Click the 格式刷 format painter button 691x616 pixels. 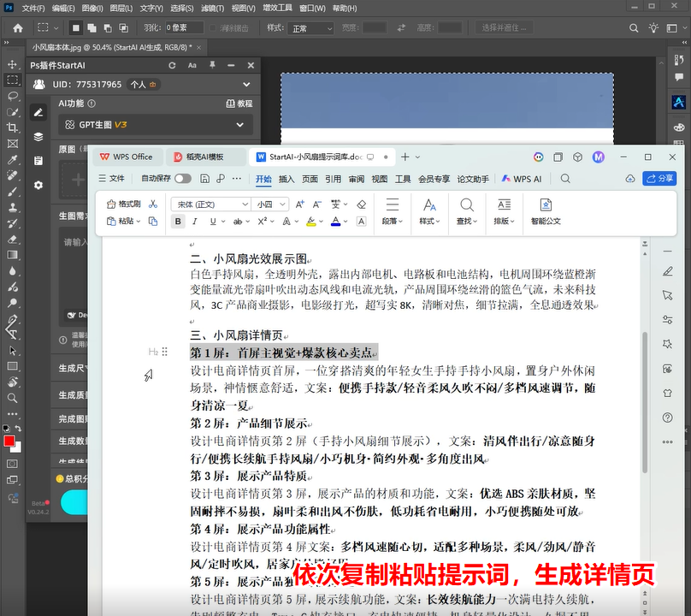[124, 204]
